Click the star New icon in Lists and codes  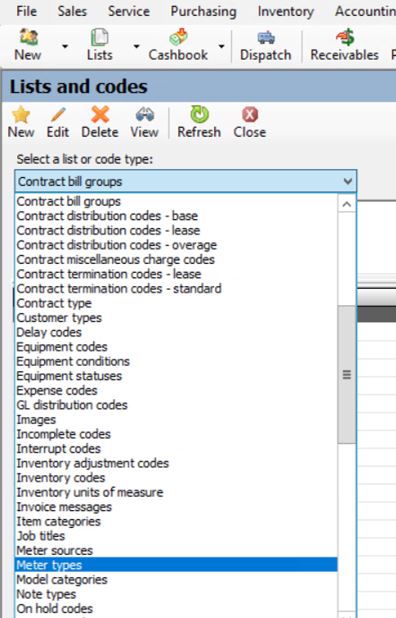(21, 115)
